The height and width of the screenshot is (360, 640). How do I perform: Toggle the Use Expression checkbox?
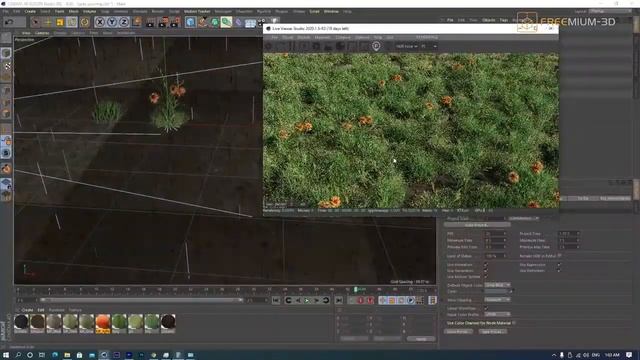tap(559, 265)
